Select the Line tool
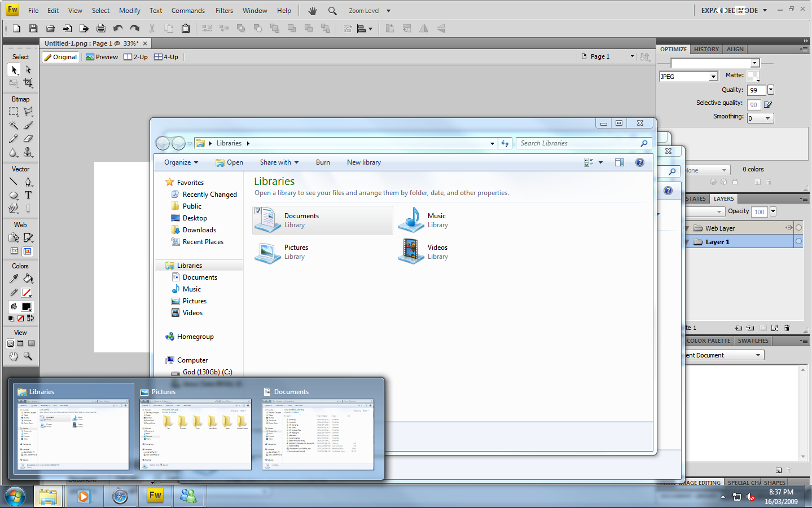 coord(14,182)
